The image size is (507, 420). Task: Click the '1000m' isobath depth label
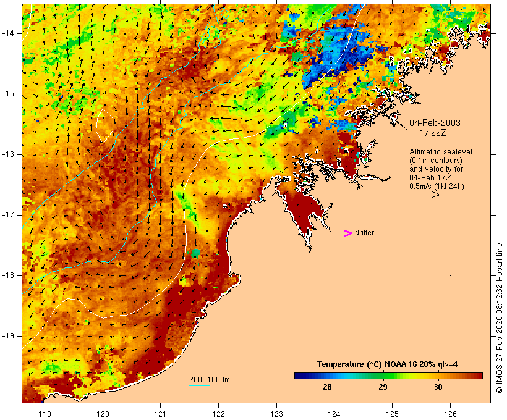pos(218,380)
